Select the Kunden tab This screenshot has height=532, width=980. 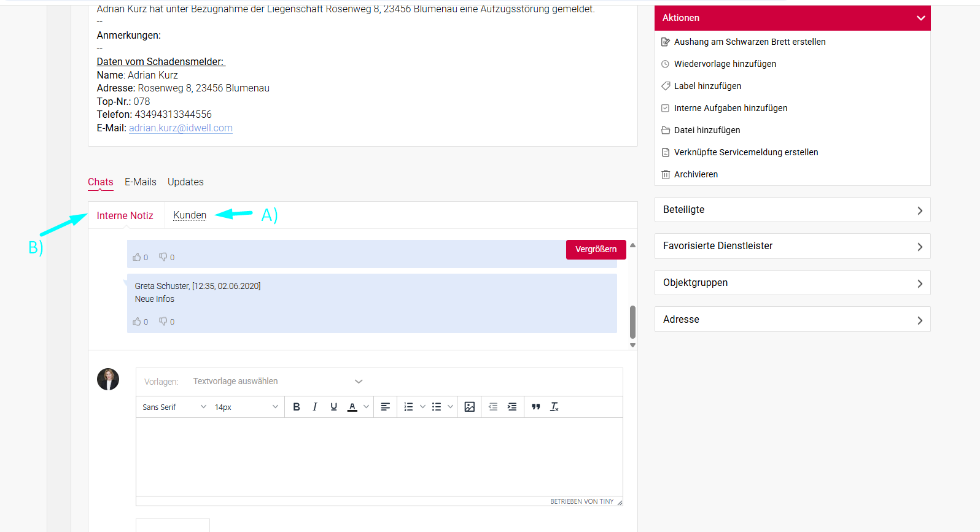point(190,215)
